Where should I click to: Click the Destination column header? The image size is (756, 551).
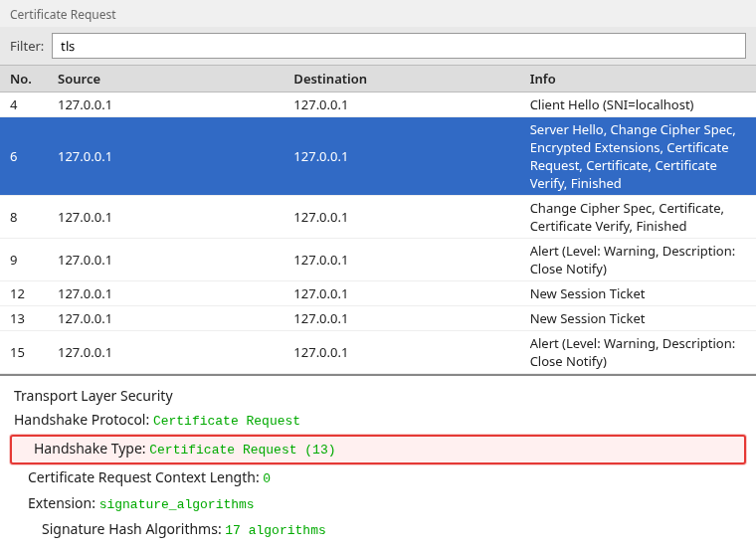click(x=330, y=79)
